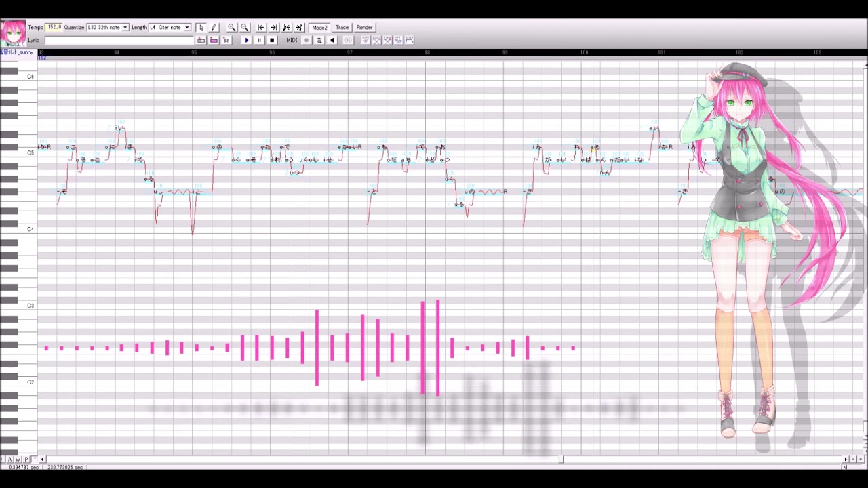Pause playback
The width and height of the screenshot is (868, 488).
click(259, 41)
